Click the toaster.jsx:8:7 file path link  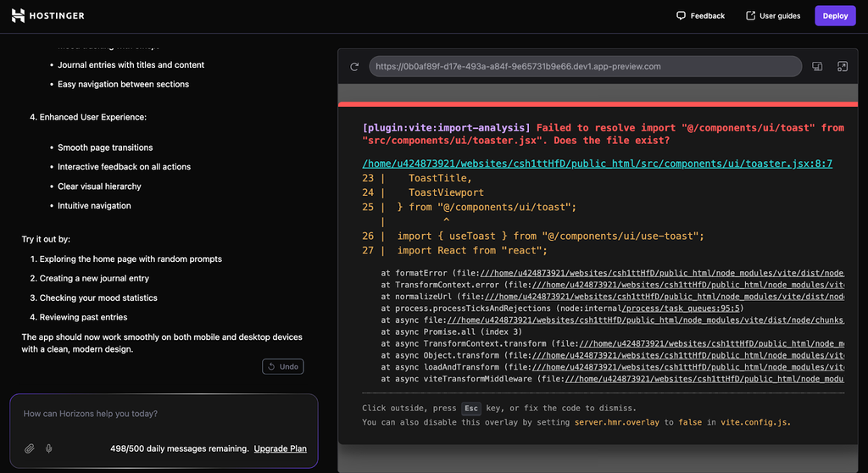click(x=598, y=164)
